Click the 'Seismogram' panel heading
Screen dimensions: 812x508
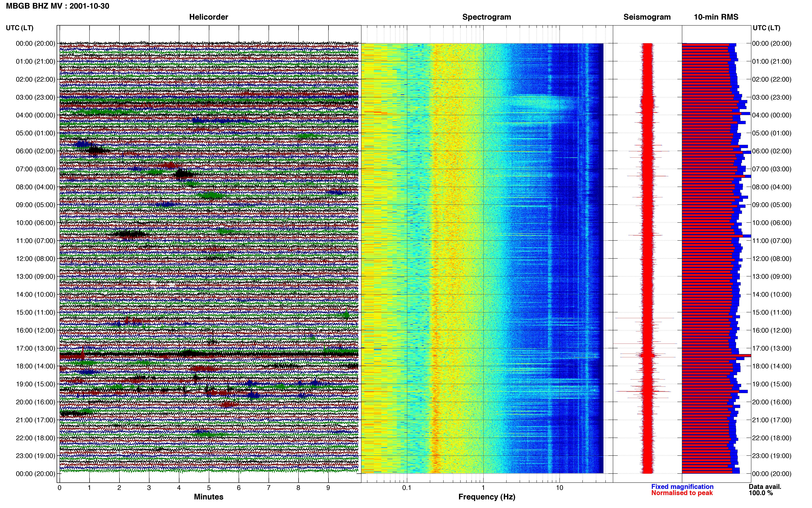pos(647,17)
